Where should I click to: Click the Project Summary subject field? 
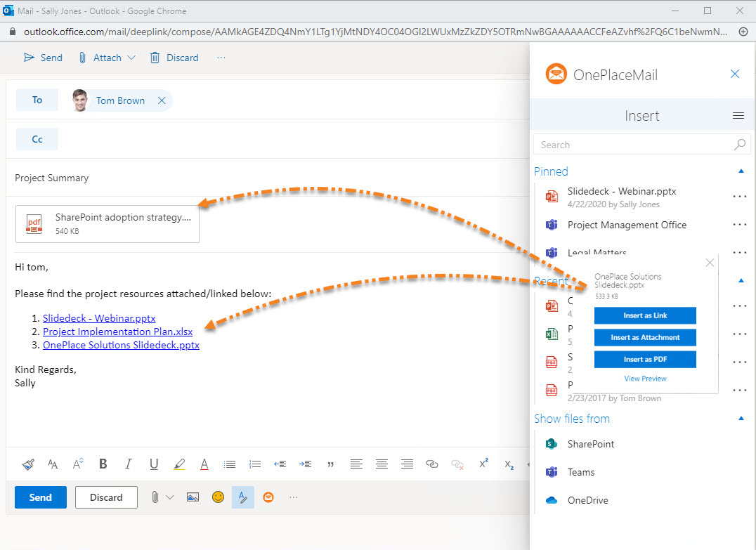(x=268, y=178)
